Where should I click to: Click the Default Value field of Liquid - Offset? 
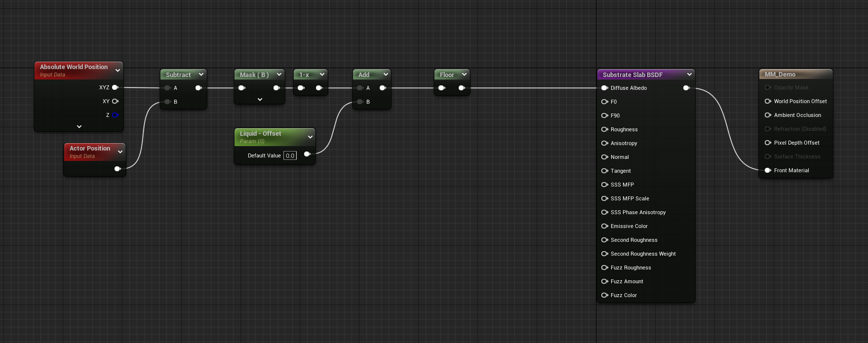point(290,155)
